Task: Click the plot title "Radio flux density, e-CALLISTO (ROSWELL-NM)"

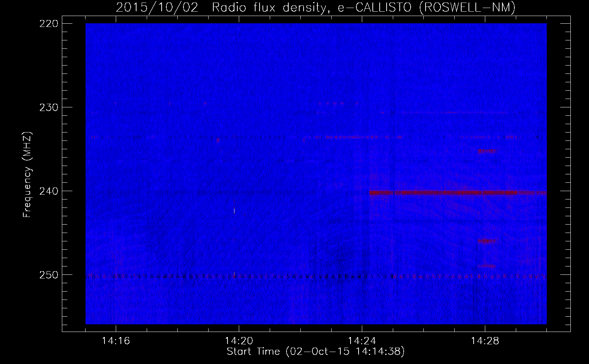Action: pyautogui.click(x=364, y=7)
